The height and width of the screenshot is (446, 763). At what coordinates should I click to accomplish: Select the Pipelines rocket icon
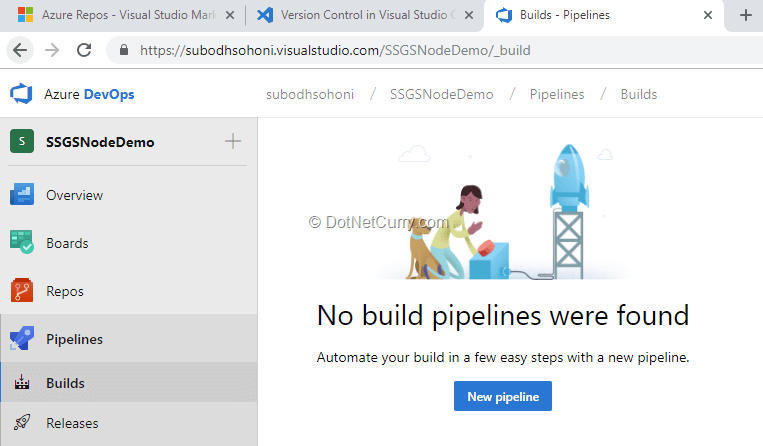(22, 338)
